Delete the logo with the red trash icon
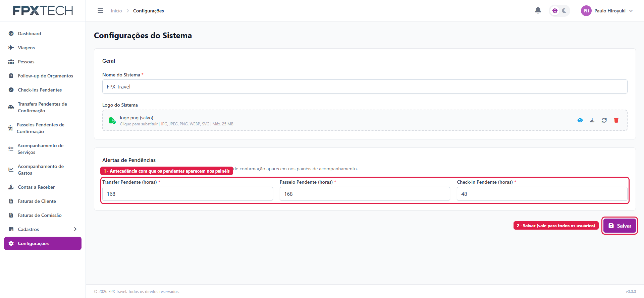The image size is (644, 298). 616,120
